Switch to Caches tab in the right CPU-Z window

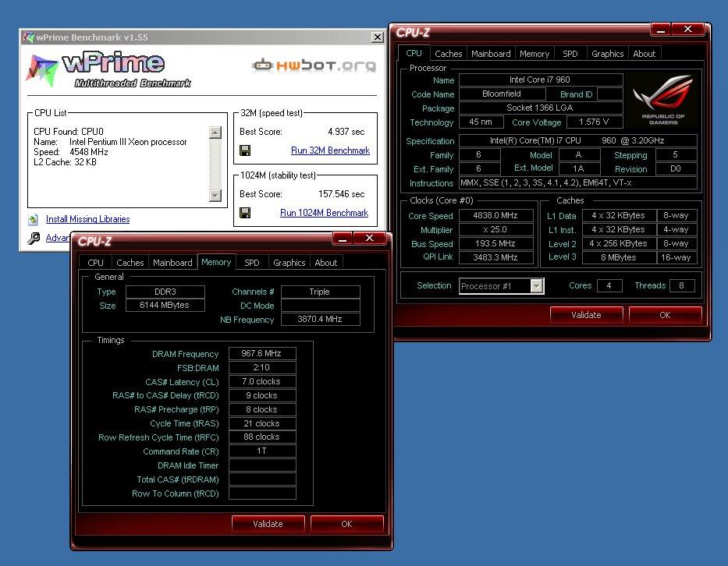pos(449,54)
